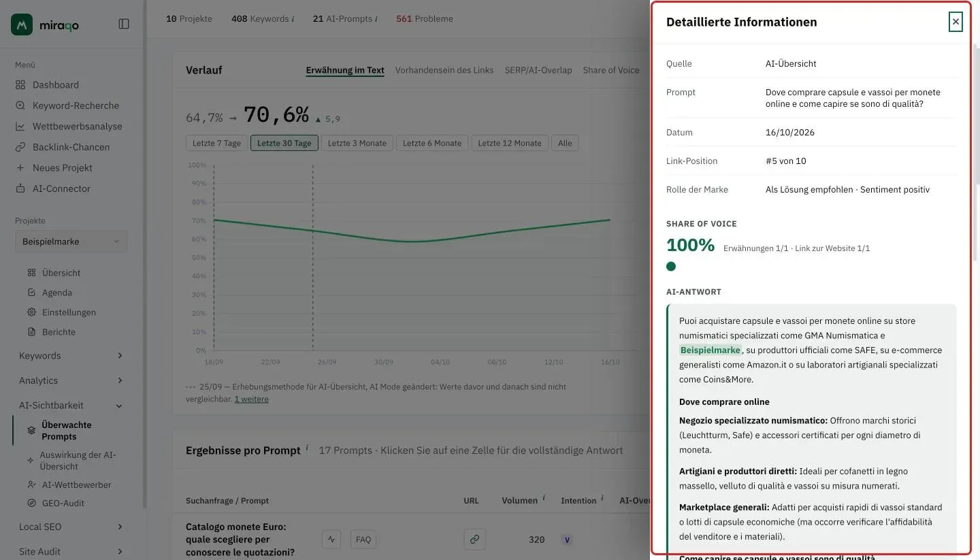Expand the Site Audit section
Screen dimensions: 980x560
[72, 552]
